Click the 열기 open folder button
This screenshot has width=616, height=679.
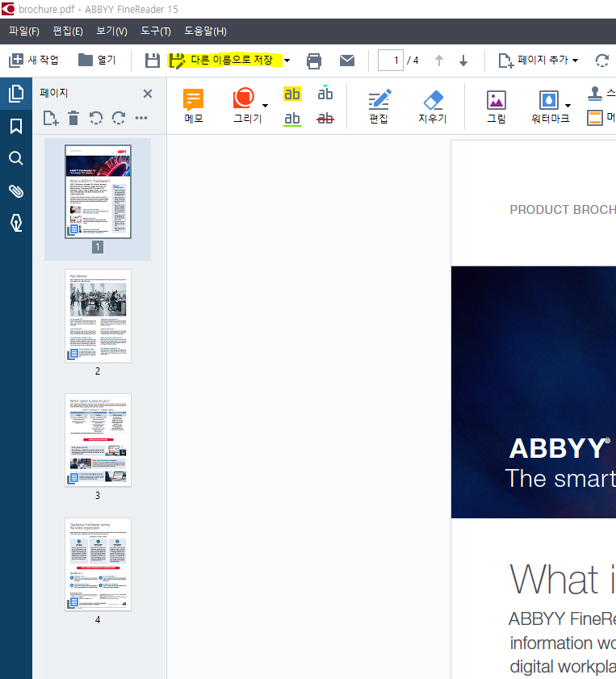click(98, 61)
